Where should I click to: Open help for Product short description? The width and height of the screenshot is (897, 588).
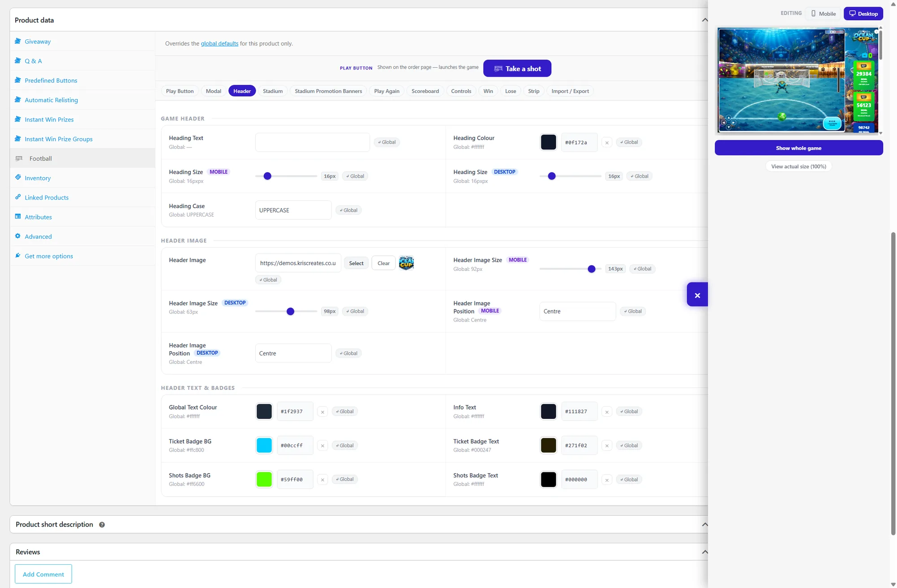[102, 525]
